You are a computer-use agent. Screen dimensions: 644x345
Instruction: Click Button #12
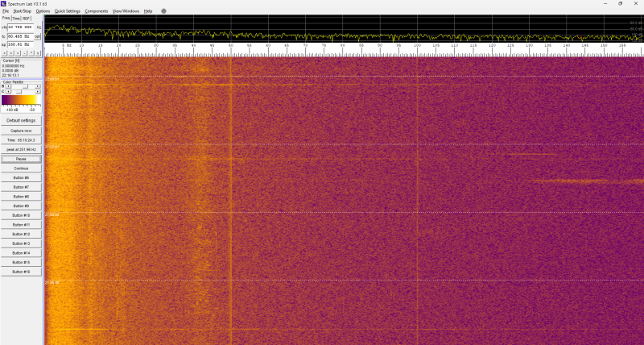[x=21, y=234]
